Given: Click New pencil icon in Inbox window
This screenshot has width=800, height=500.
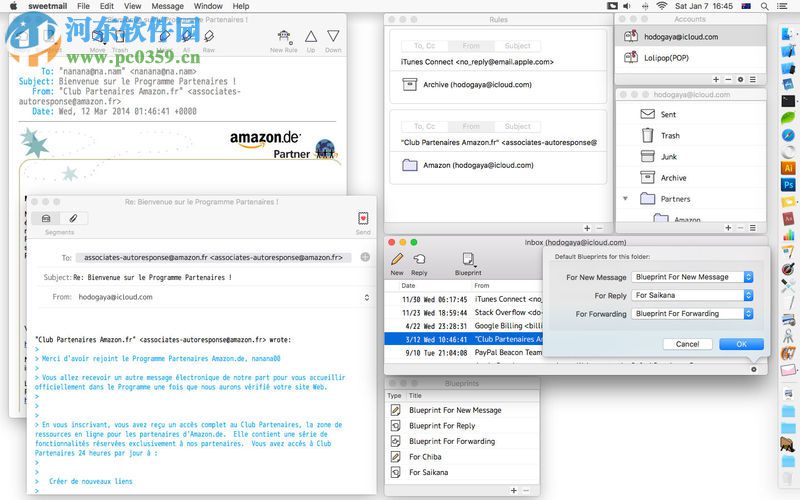Looking at the screenshot, I should 397,259.
